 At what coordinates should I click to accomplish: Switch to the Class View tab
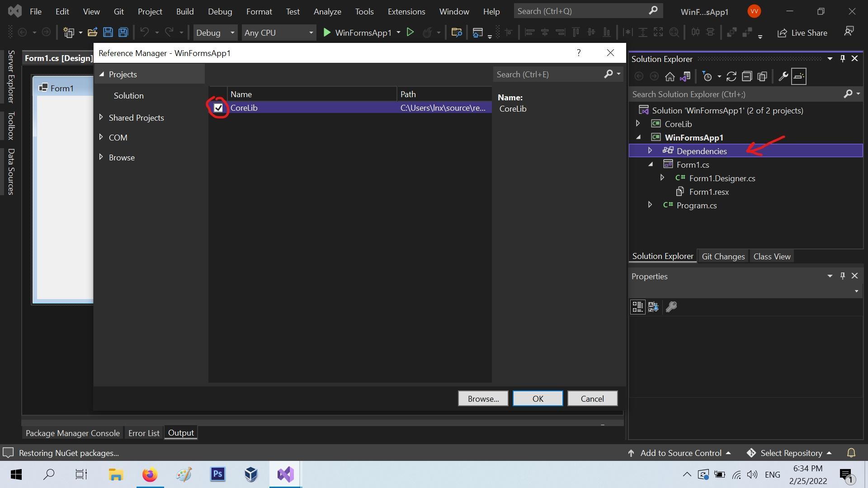coord(772,256)
